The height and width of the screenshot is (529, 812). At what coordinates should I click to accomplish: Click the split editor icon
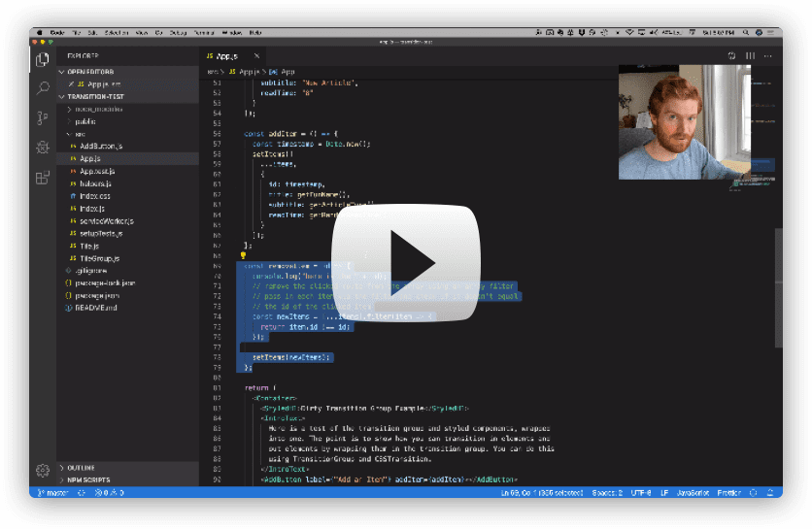click(749, 56)
